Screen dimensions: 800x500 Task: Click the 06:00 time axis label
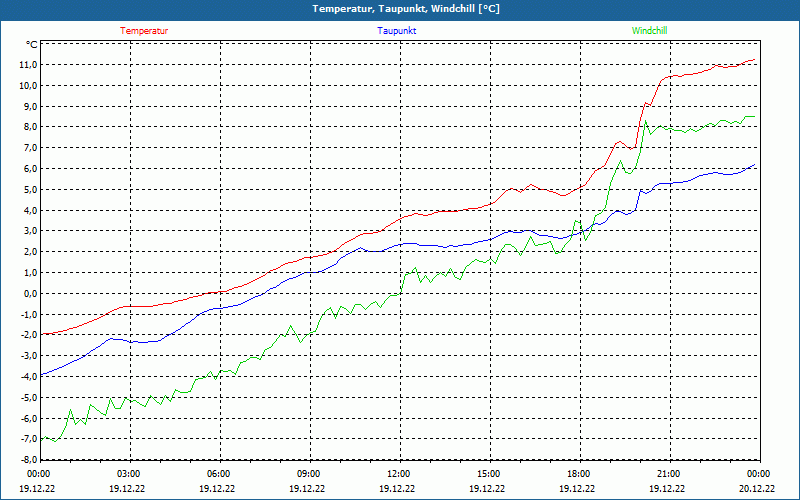[x=219, y=474]
